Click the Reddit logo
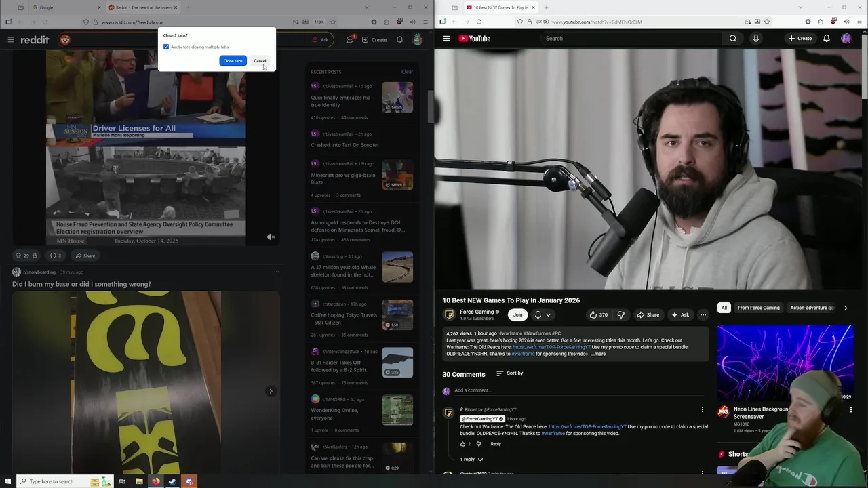The width and height of the screenshot is (868, 488). [x=35, y=39]
